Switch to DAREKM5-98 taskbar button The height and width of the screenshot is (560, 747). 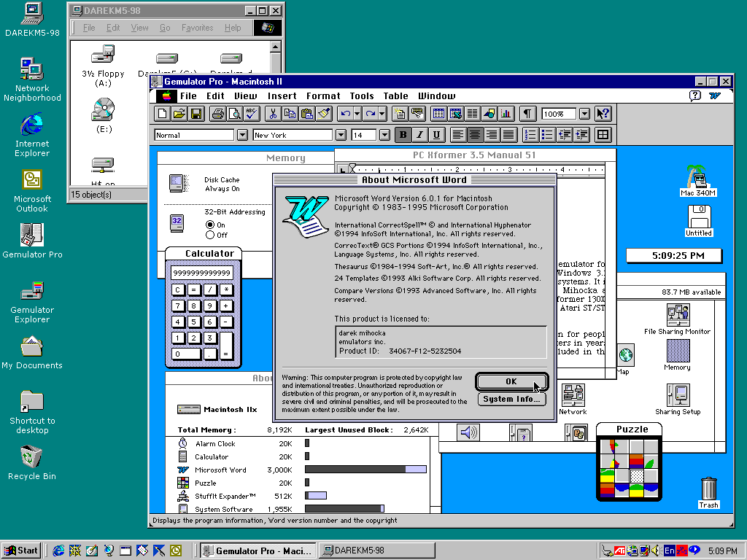point(377,551)
